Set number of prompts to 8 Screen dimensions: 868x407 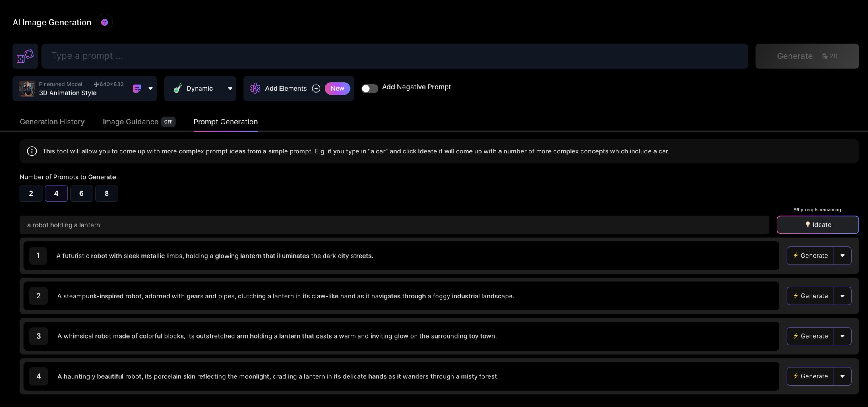pos(107,194)
